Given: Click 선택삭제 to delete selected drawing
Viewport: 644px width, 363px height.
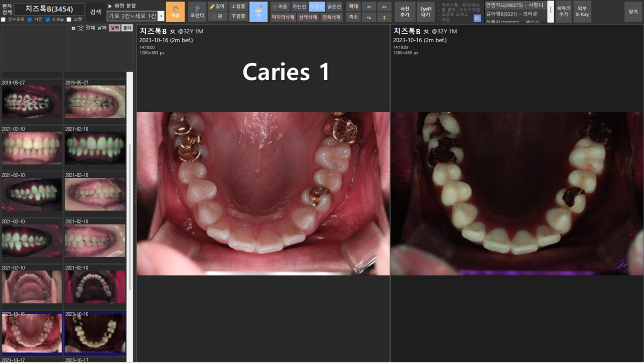Looking at the screenshot, I should 308,17.
